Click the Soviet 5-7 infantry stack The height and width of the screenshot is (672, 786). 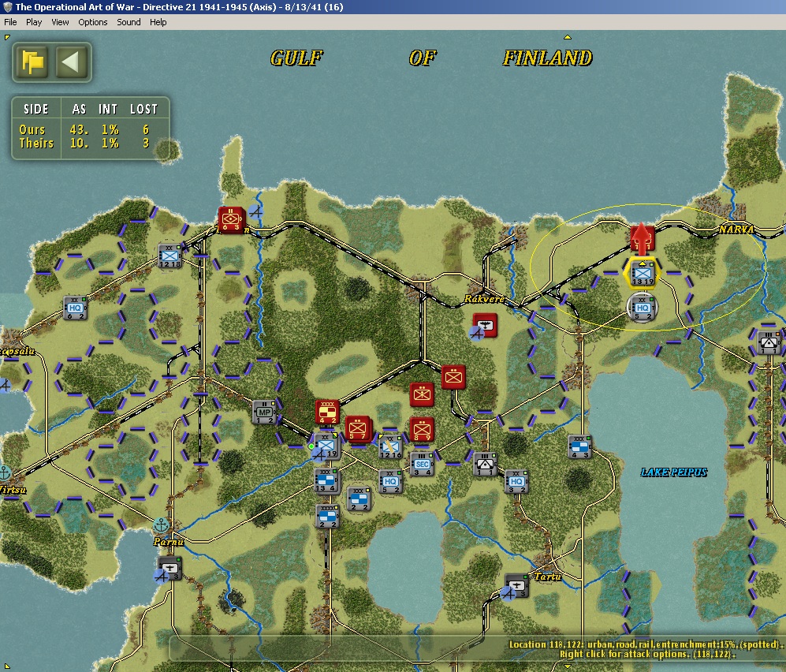(x=358, y=429)
